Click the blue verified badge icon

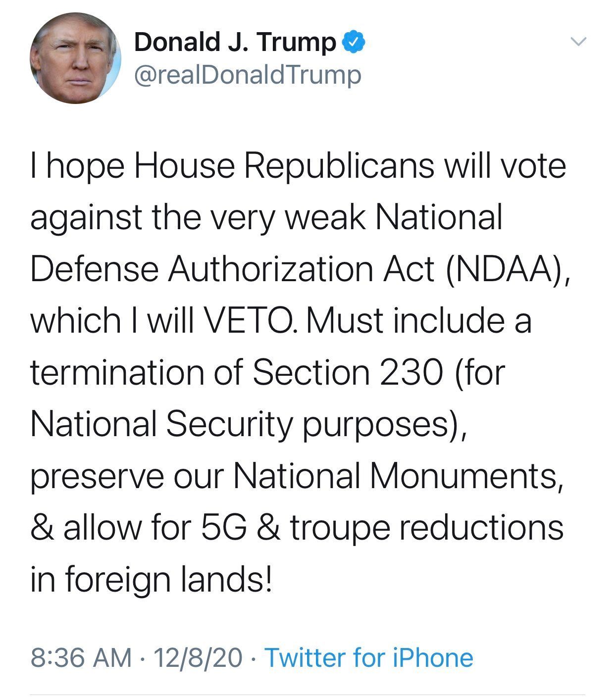point(354,42)
